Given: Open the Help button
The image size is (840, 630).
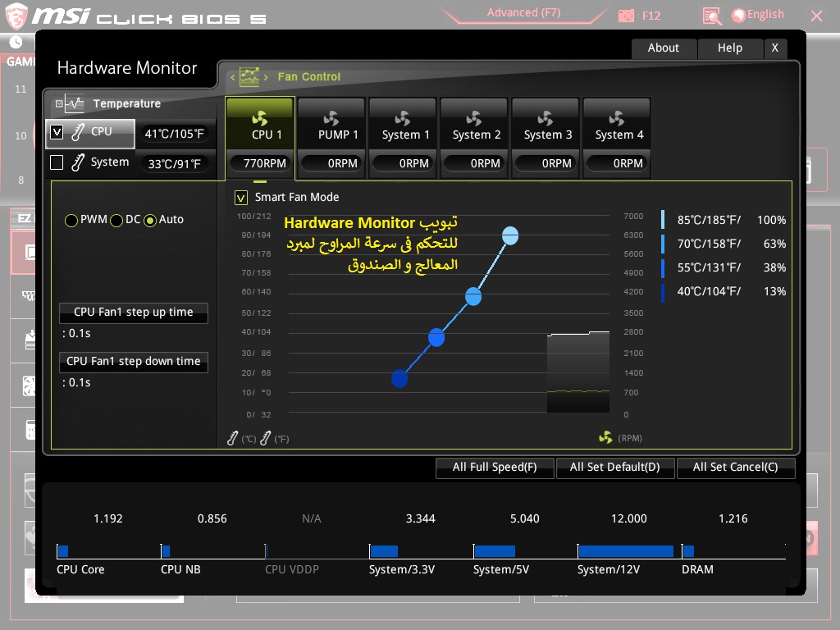Looking at the screenshot, I should point(730,48).
